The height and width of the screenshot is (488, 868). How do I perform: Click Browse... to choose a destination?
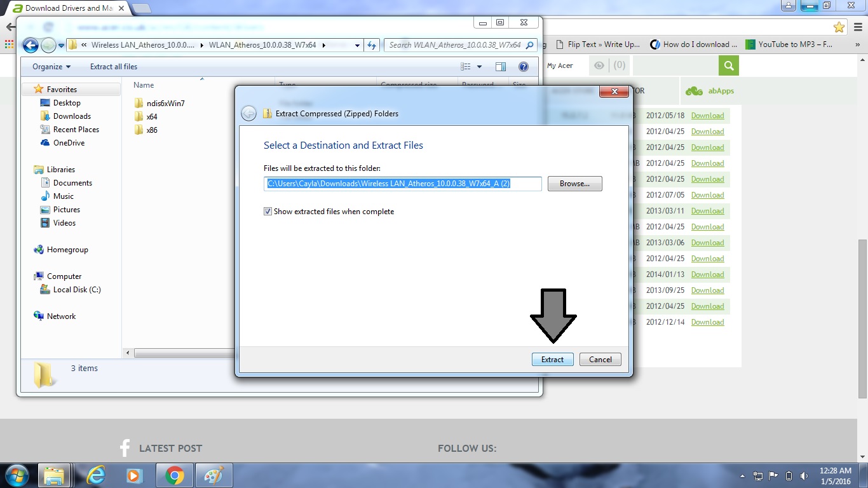[x=575, y=184]
